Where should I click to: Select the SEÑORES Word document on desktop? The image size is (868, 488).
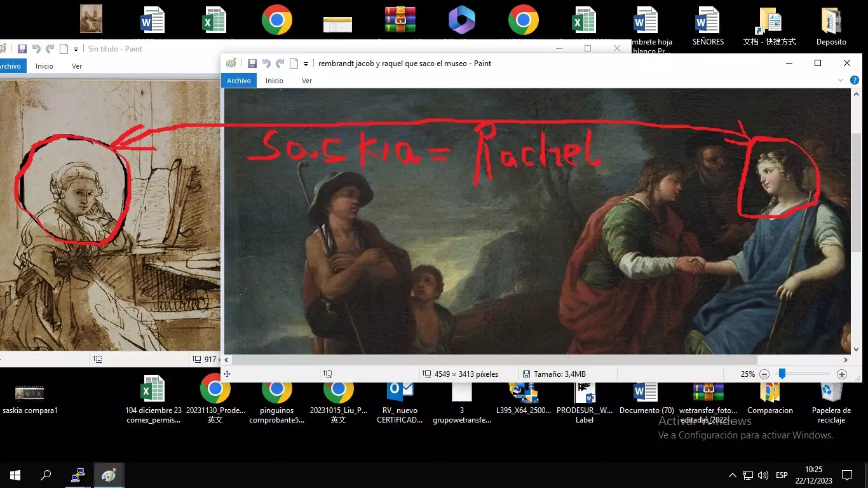708,25
